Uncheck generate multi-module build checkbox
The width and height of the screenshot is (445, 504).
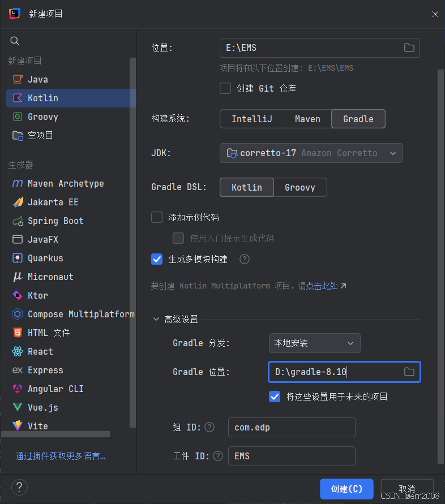click(157, 259)
